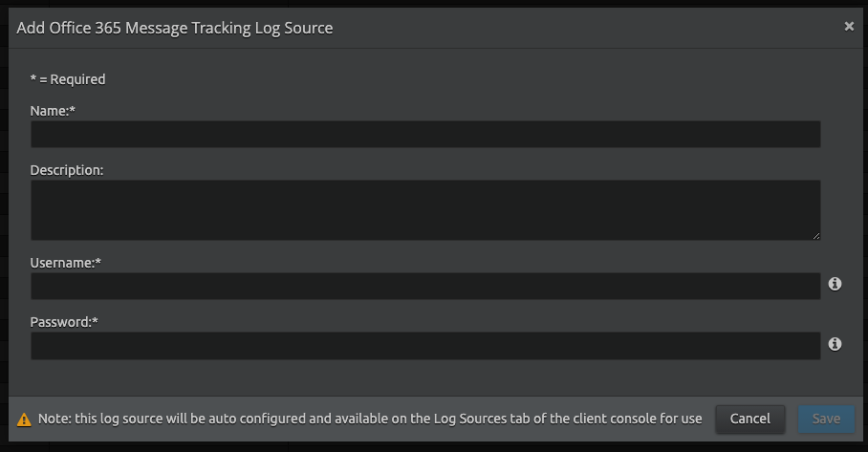The height and width of the screenshot is (452, 868).
Task: Save the new log source
Action: 826,419
